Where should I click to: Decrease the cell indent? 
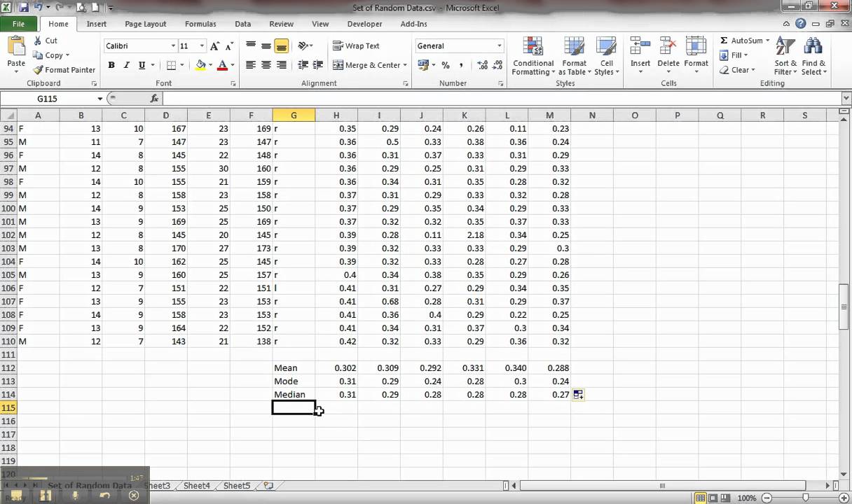[303, 65]
